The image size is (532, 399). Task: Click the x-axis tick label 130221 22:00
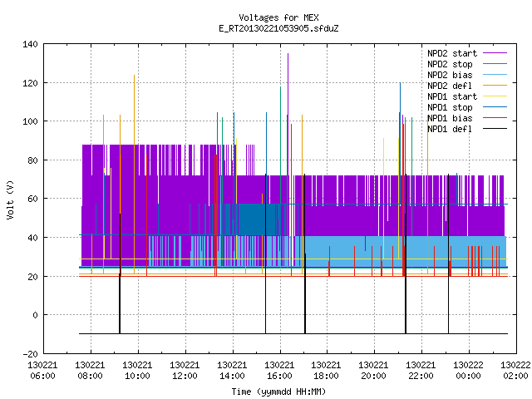[421, 371]
